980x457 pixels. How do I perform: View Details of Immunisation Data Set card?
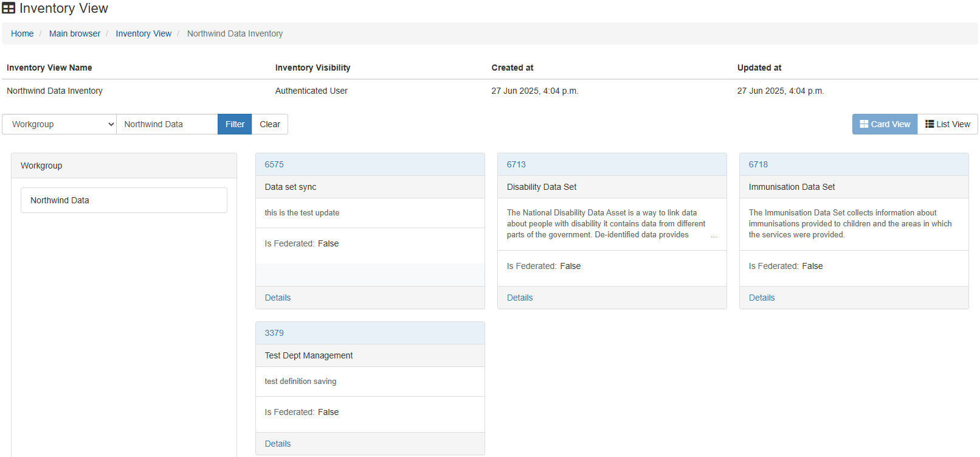pyautogui.click(x=762, y=298)
